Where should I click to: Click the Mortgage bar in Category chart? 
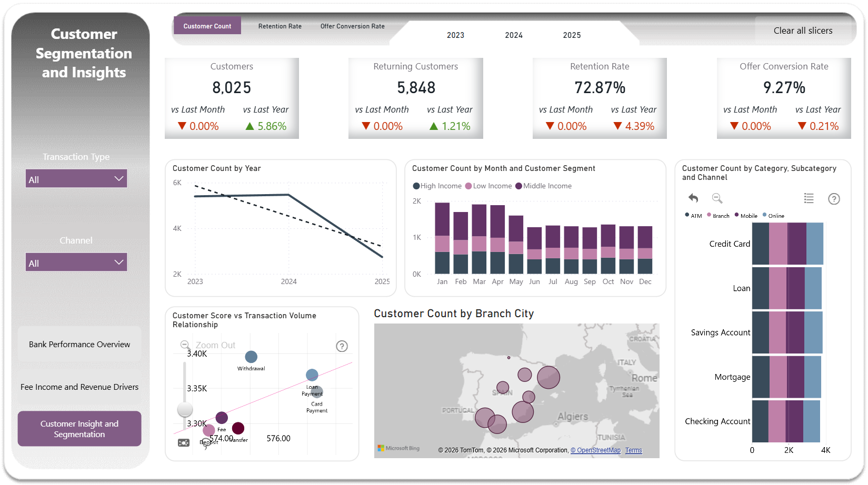(x=786, y=377)
